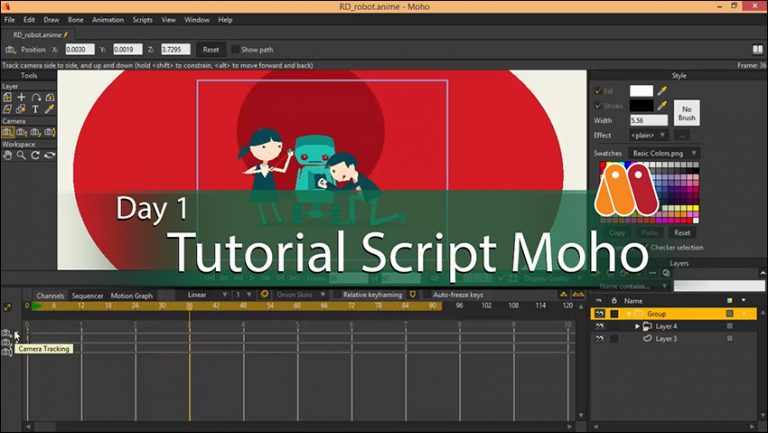Select the Transform Layer cross tool
This screenshot has height=433, width=768.
click(x=21, y=97)
